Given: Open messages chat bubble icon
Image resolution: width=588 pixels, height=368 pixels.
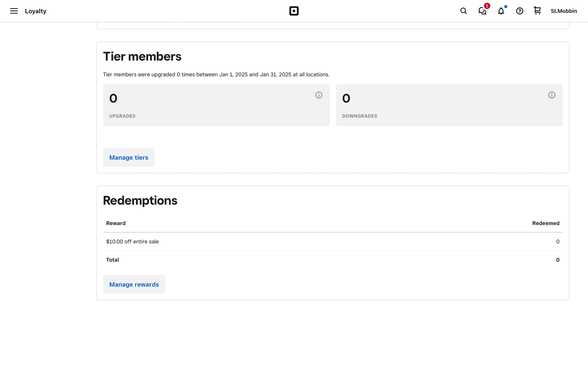Looking at the screenshot, I should (x=482, y=11).
